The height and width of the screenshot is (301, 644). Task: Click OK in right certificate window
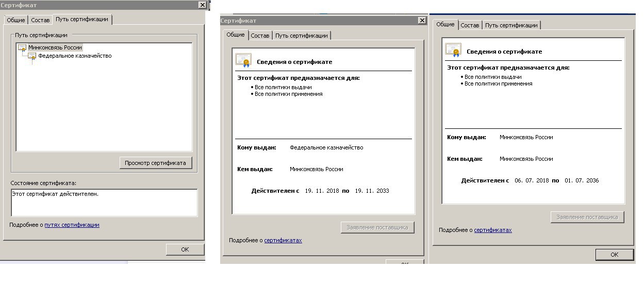(x=614, y=255)
